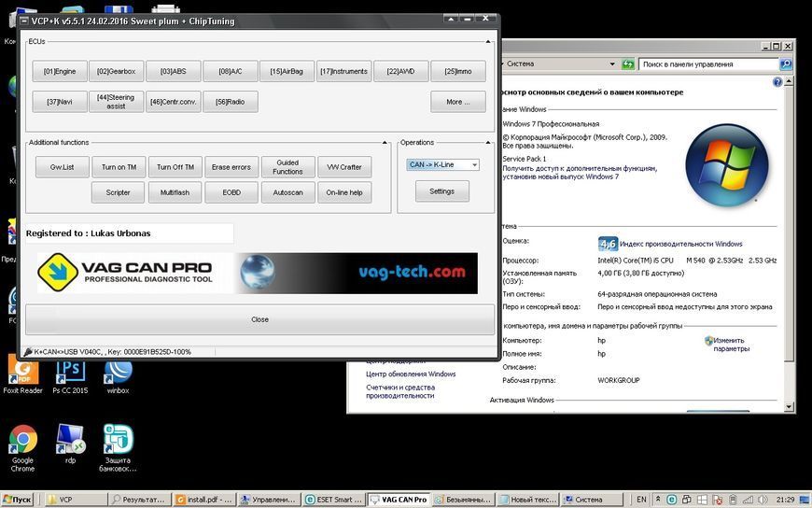Screen dimensions: 812x508
Task: Open the [02]Gearbox ECU
Action: (116, 72)
